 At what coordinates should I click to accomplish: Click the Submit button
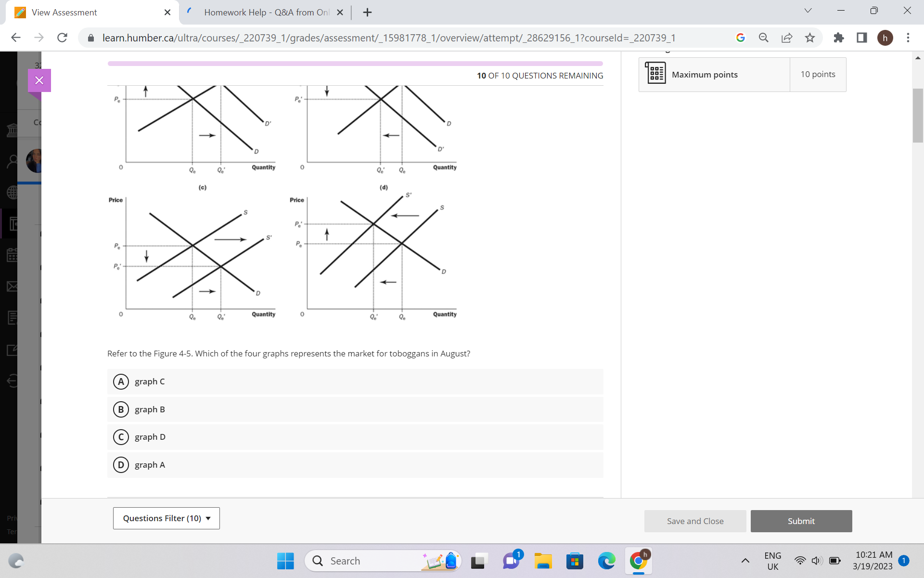tap(801, 521)
